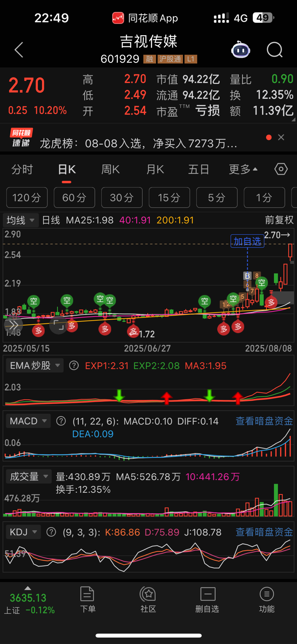Screen dimensions: 297x644
Task: Expand the 更多 periods menu
Action: [243, 170]
